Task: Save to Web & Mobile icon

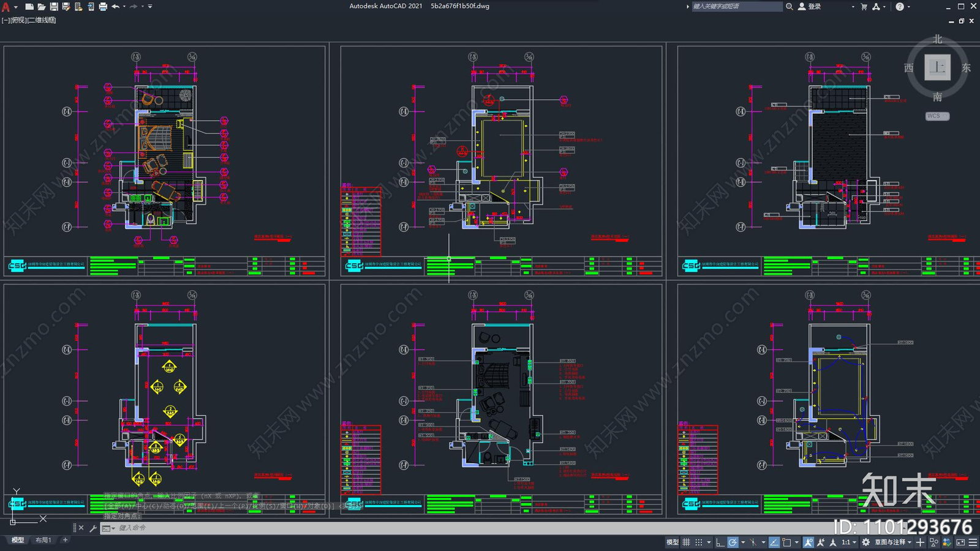Action: [91, 6]
